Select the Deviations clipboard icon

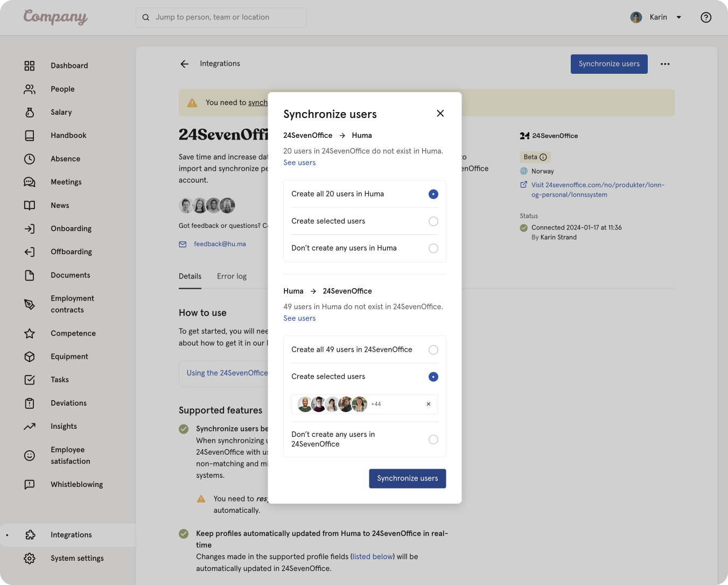30,403
